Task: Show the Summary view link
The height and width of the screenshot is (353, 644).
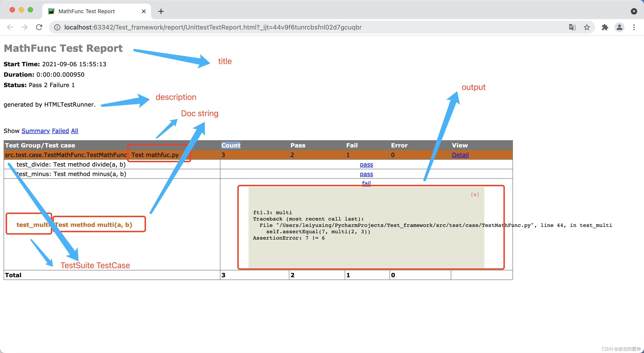Action: point(36,131)
